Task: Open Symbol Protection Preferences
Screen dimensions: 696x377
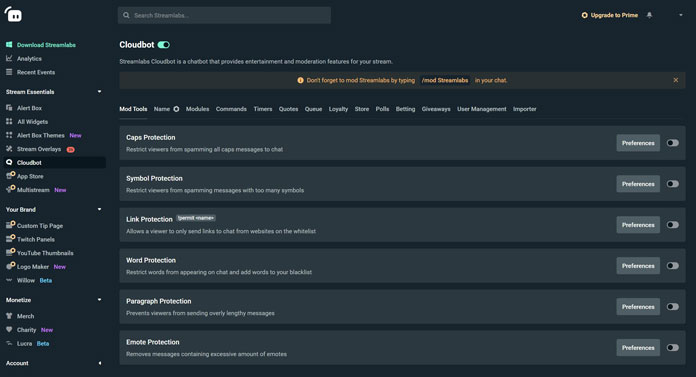Action: pos(638,184)
